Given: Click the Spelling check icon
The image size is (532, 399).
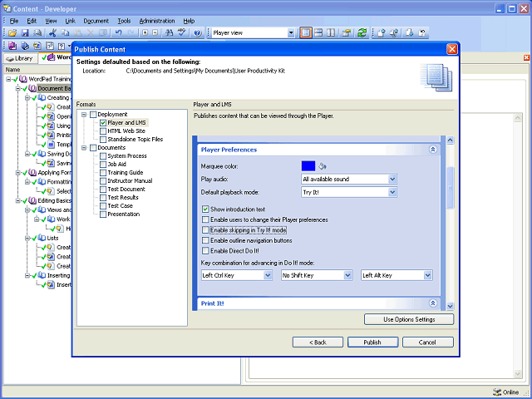Looking at the screenshot, I should click(182, 32).
